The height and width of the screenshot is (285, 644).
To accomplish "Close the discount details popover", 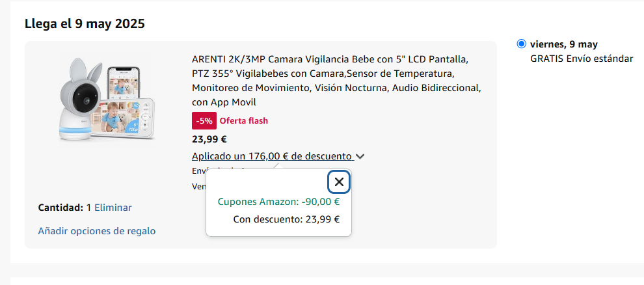I will pos(339,182).
